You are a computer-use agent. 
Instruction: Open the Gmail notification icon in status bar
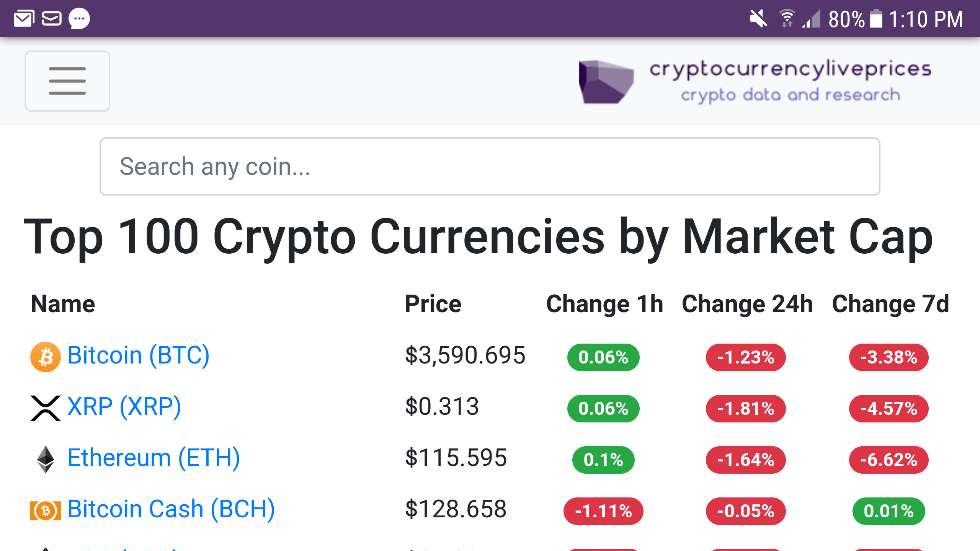tap(24, 18)
